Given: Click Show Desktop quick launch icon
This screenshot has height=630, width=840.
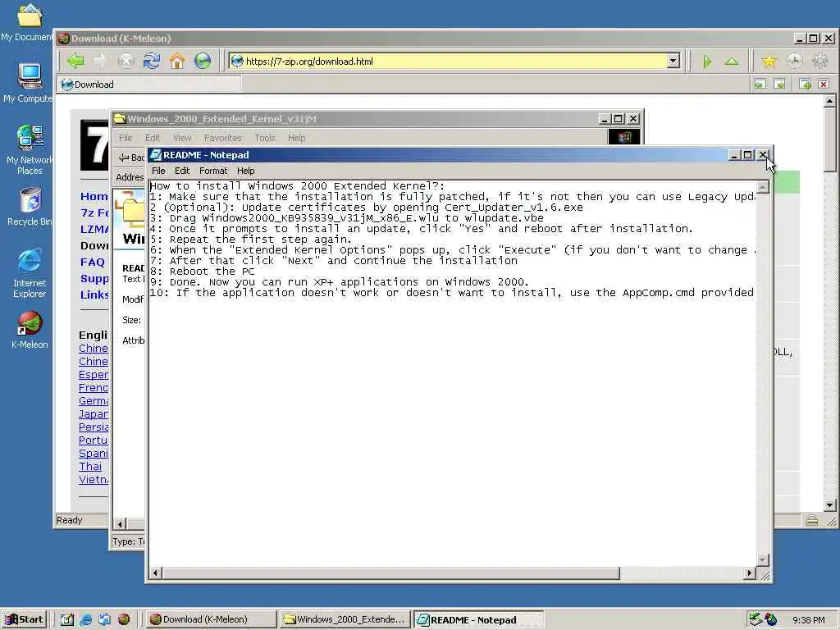Looking at the screenshot, I should click(x=66, y=620).
